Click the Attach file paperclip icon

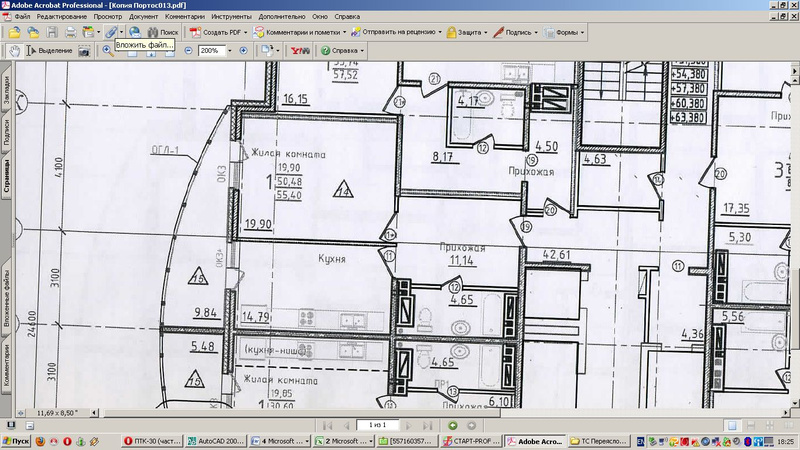pyautogui.click(x=111, y=33)
